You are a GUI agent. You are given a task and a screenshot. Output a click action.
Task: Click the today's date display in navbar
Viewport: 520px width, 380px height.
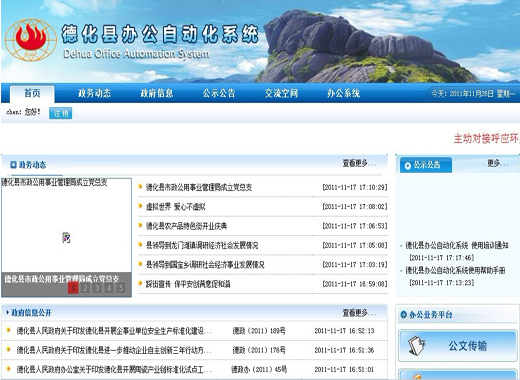[x=473, y=94]
